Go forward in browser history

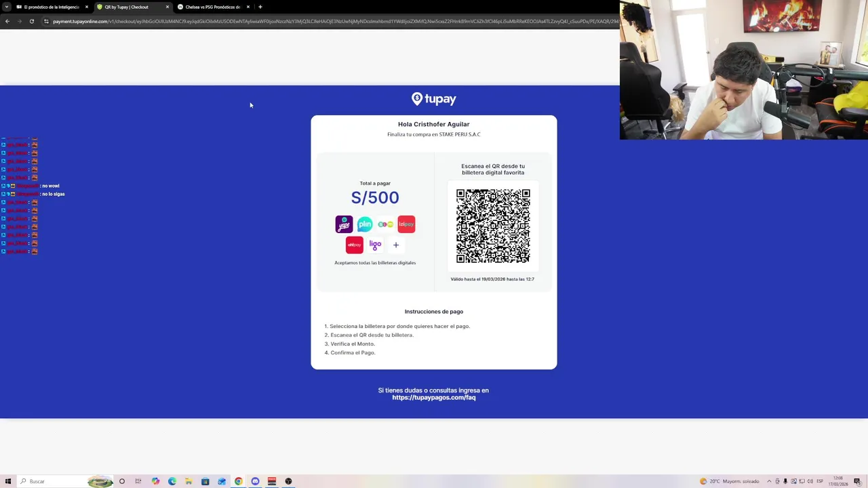[19, 21]
